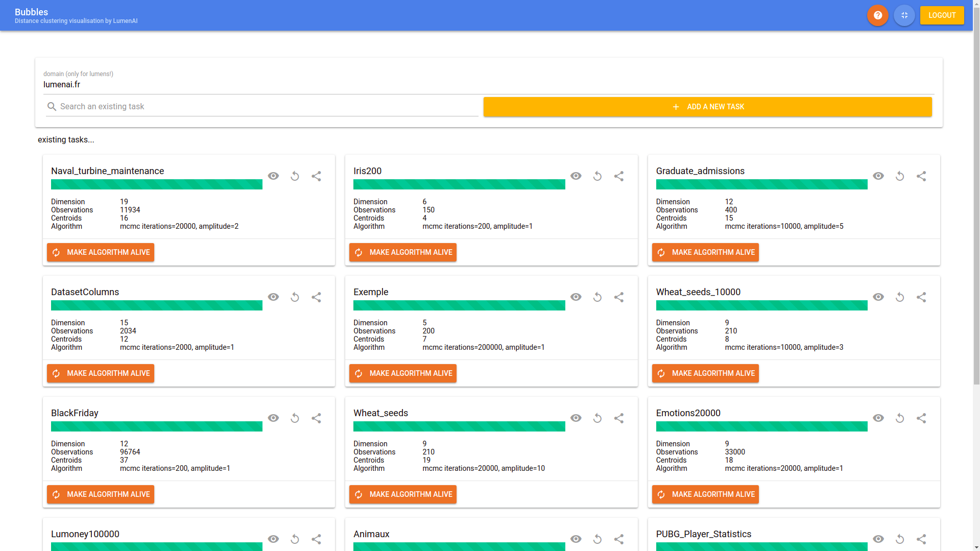980x551 pixels.
Task: Make BlackFriday algorithm alive
Action: pos(101,494)
